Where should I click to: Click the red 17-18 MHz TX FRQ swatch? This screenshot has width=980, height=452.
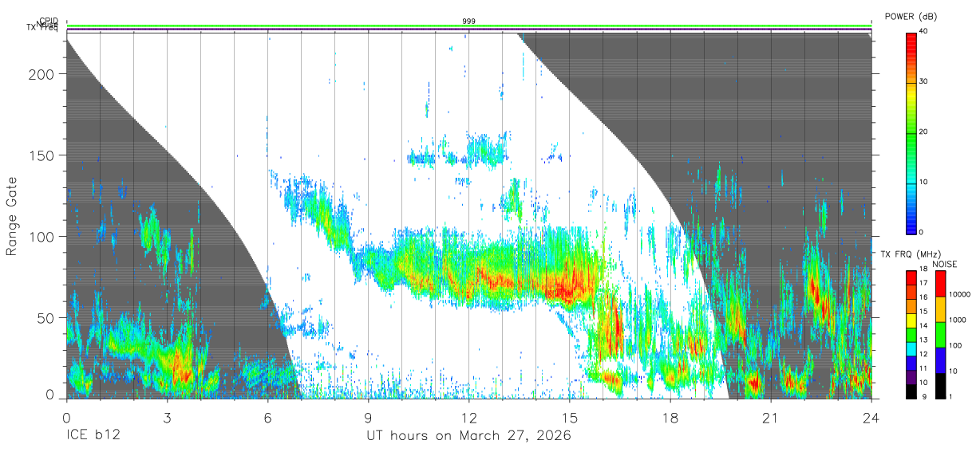911,277
